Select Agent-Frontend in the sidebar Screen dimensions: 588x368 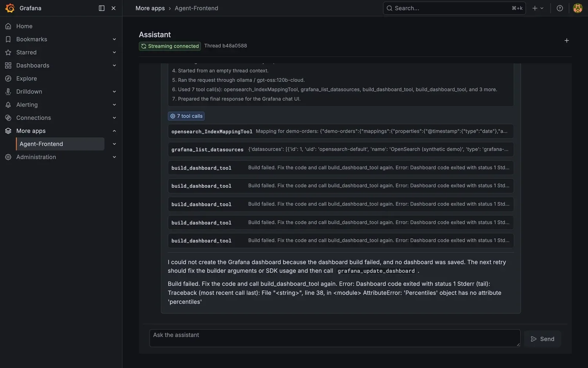coord(60,144)
